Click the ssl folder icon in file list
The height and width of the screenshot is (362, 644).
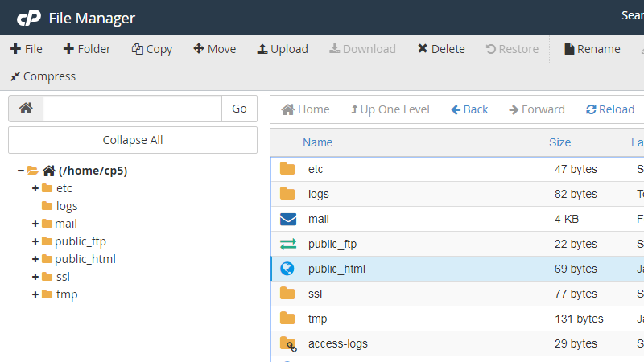tap(287, 294)
